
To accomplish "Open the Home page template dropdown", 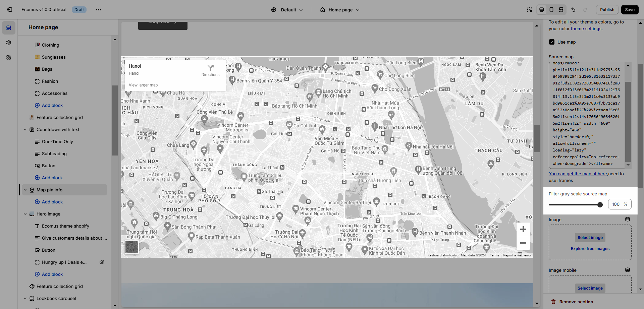I will click(x=339, y=10).
